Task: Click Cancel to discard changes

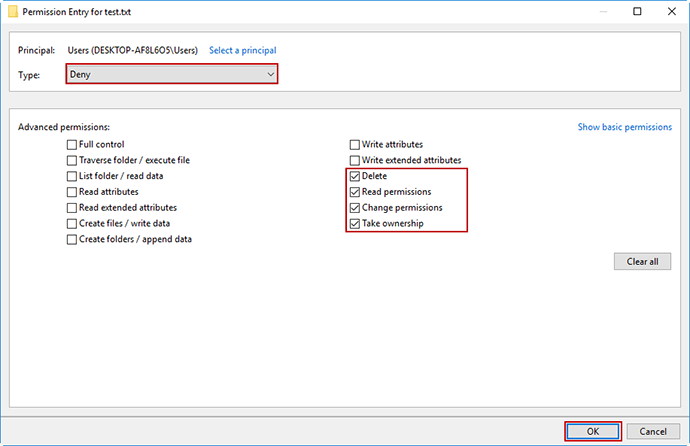Action: [653, 431]
